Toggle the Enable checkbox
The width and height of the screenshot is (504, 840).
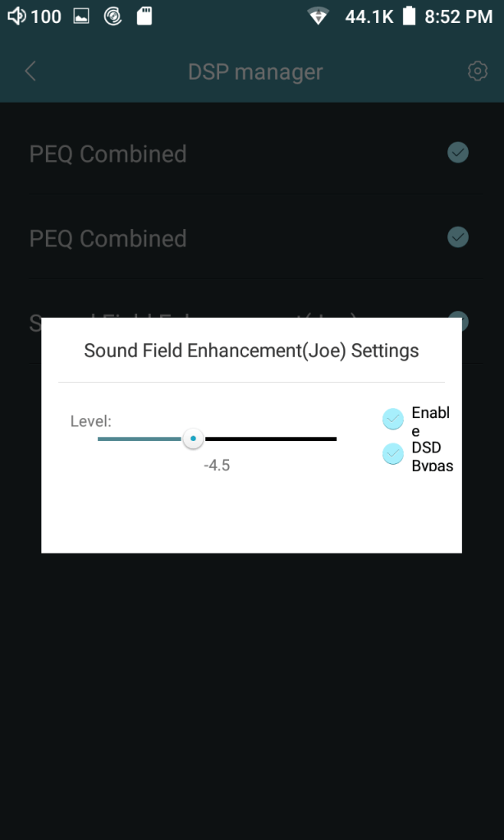coord(393,420)
